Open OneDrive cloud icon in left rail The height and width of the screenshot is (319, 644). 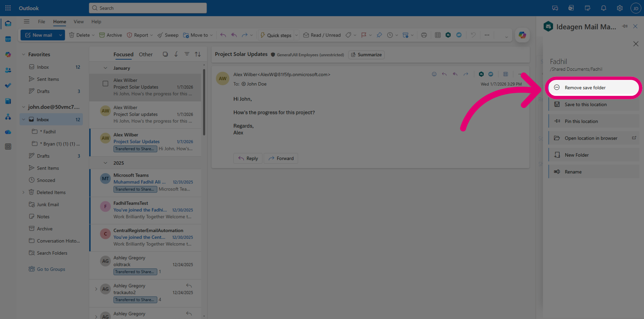(x=8, y=132)
